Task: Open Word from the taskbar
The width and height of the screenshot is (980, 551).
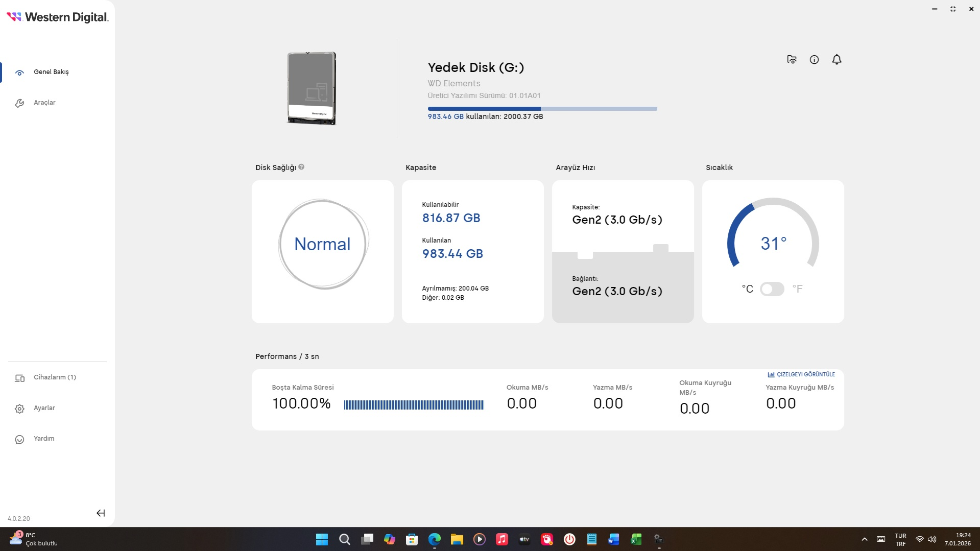Action: coord(614,539)
